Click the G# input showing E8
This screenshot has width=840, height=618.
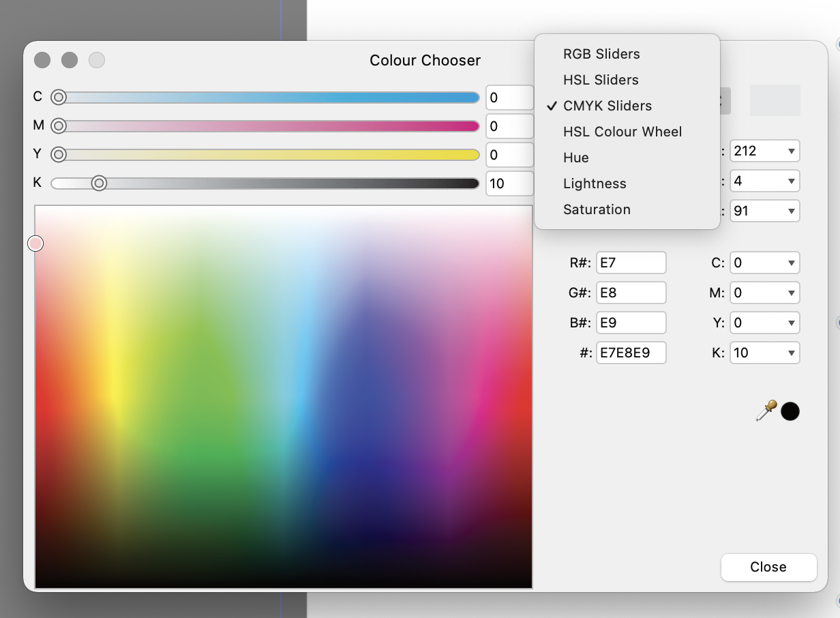631,293
